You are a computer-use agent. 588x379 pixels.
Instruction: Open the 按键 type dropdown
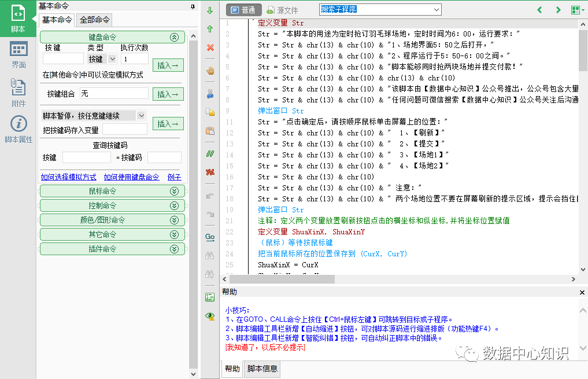[x=112, y=59]
